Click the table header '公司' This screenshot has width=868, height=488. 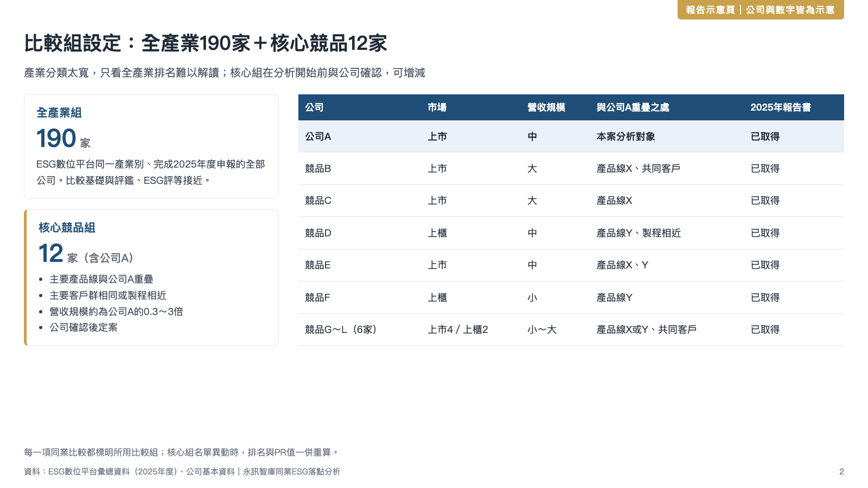(314, 107)
